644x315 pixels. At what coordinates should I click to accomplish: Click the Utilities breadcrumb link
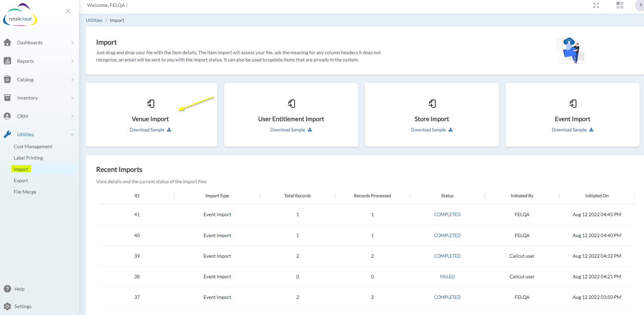point(94,20)
